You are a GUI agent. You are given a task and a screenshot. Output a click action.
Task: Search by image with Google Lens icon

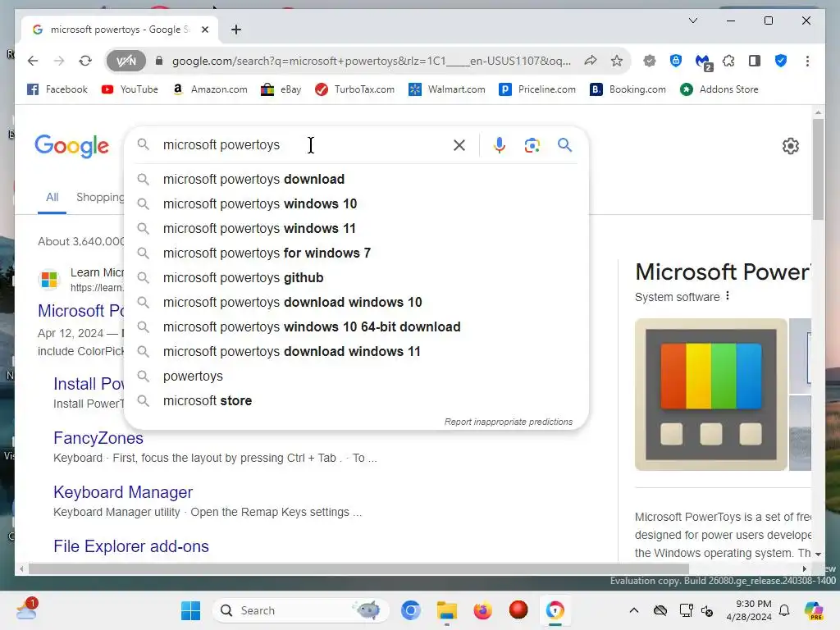(x=532, y=145)
